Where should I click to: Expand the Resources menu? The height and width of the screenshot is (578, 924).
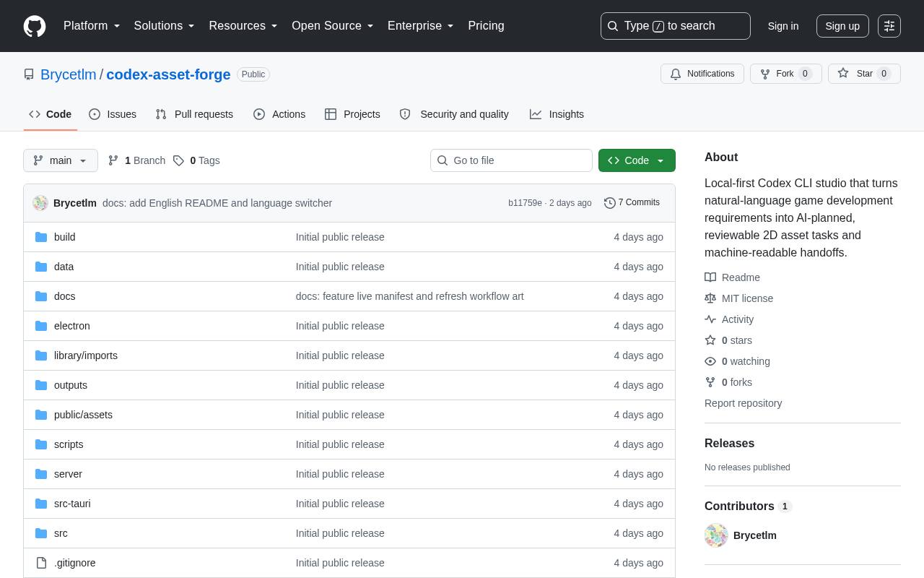[x=243, y=26]
